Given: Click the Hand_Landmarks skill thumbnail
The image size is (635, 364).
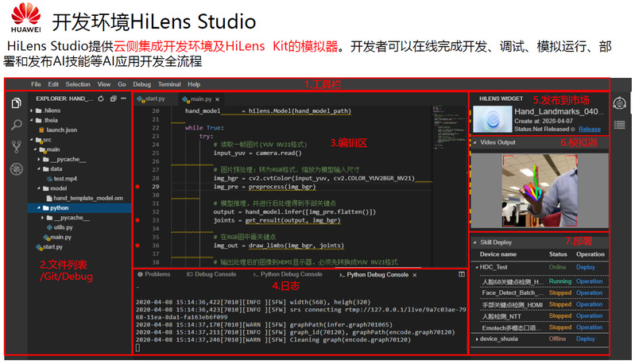Looking at the screenshot, I should coord(493,119).
